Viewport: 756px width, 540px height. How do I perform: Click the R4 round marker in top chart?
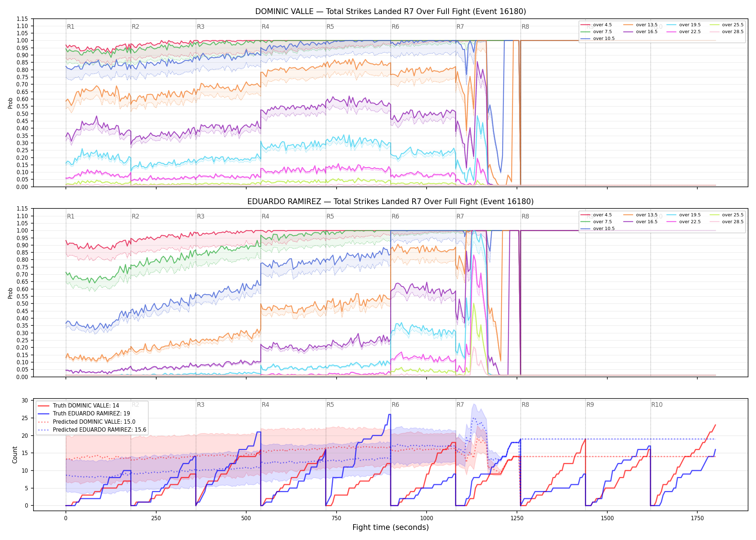[265, 27]
